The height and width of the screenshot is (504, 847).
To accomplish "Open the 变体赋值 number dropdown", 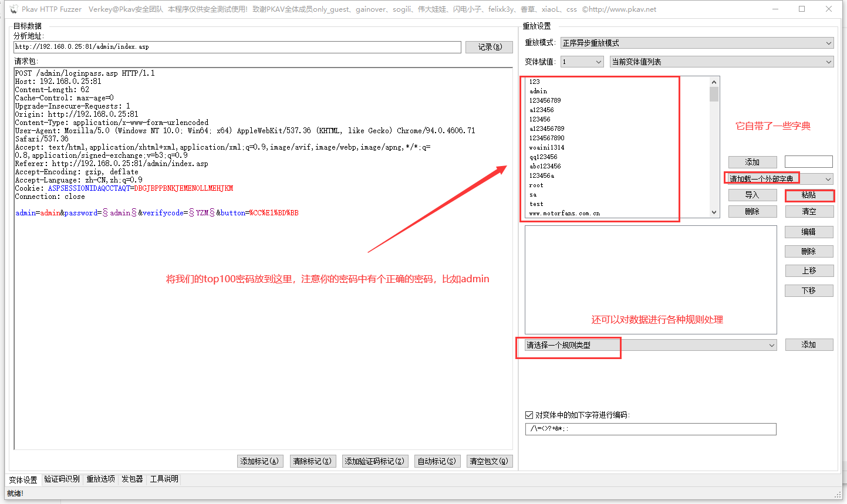I will 582,62.
